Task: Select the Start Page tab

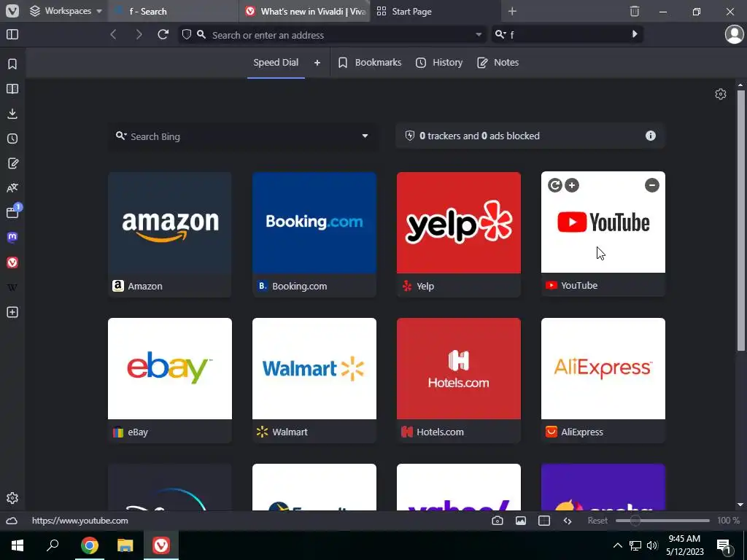Action: coord(436,11)
